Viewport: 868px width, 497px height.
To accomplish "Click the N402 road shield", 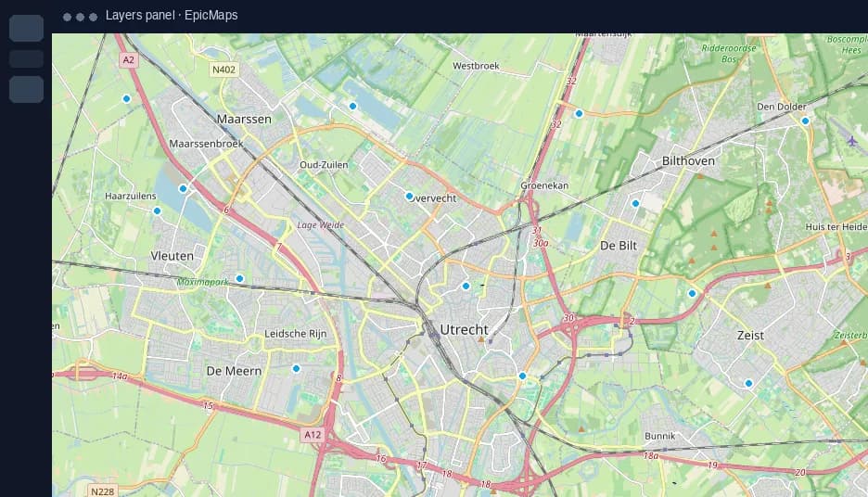I will (223, 70).
